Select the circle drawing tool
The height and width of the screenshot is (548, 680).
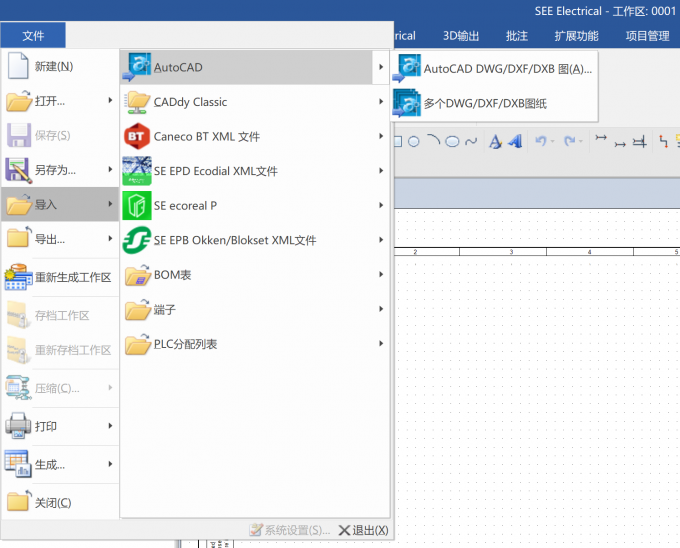414,141
